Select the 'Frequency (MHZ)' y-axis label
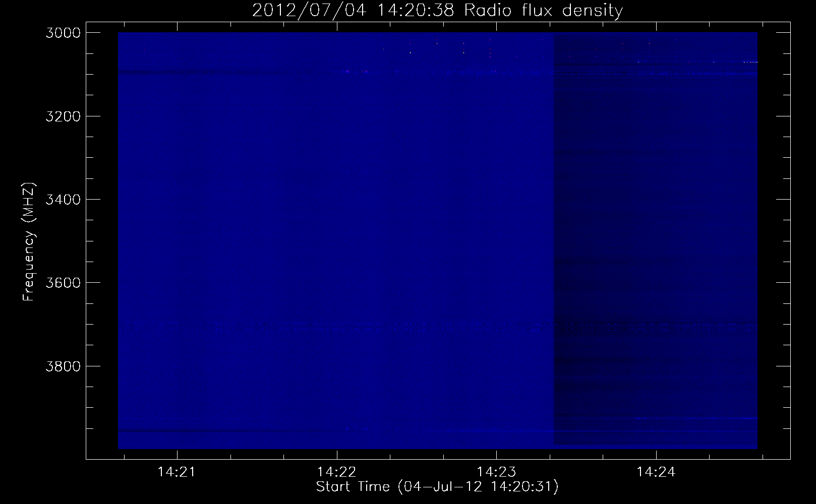 29,242
